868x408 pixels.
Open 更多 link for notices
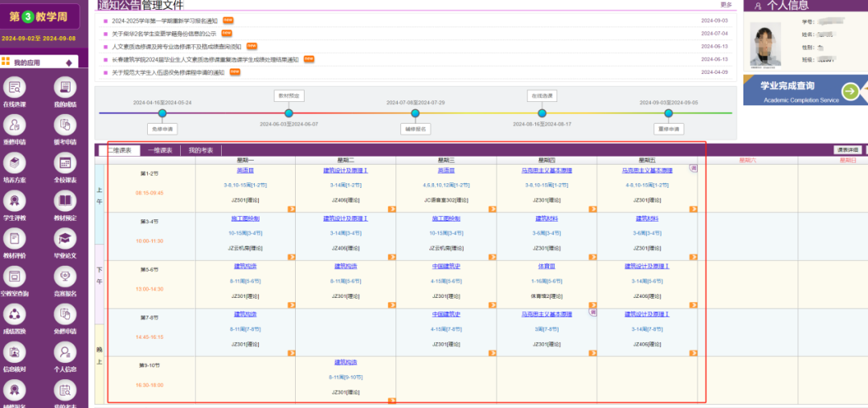coord(726,5)
